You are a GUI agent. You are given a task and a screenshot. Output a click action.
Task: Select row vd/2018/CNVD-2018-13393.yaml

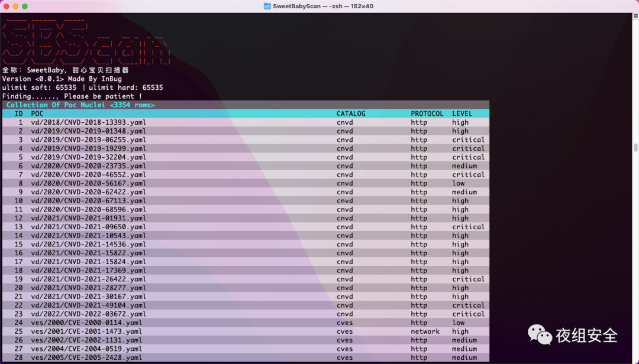pyautogui.click(x=246, y=122)
